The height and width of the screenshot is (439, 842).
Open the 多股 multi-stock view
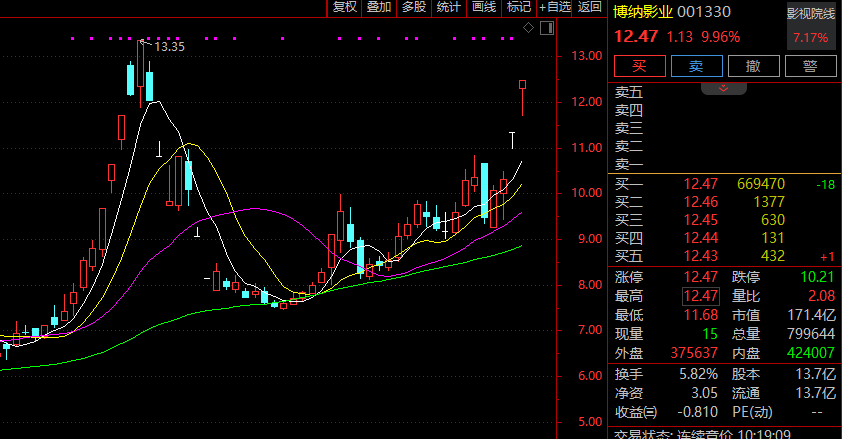coord(414,7)
